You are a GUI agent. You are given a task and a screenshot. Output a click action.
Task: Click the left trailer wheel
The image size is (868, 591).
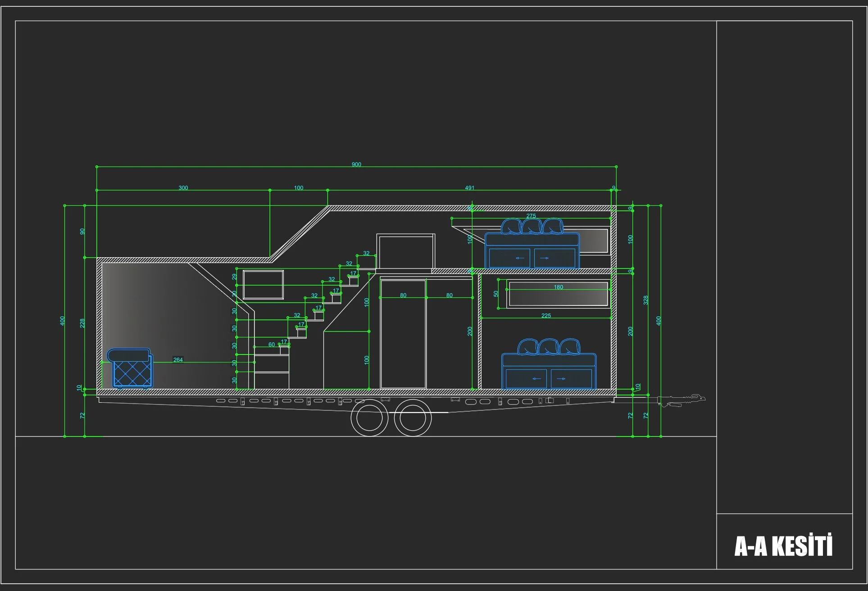tap(369, 418)
